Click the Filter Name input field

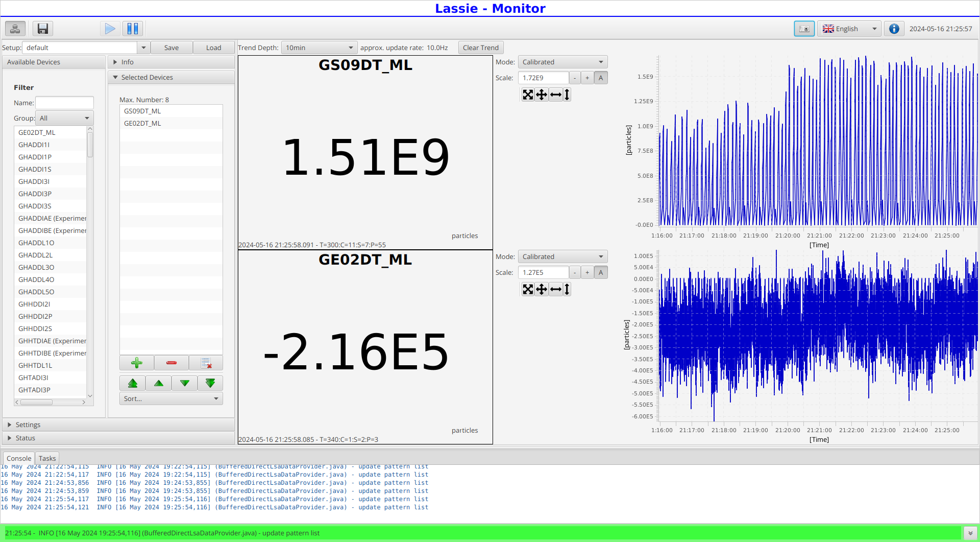(x=64, y=103)
